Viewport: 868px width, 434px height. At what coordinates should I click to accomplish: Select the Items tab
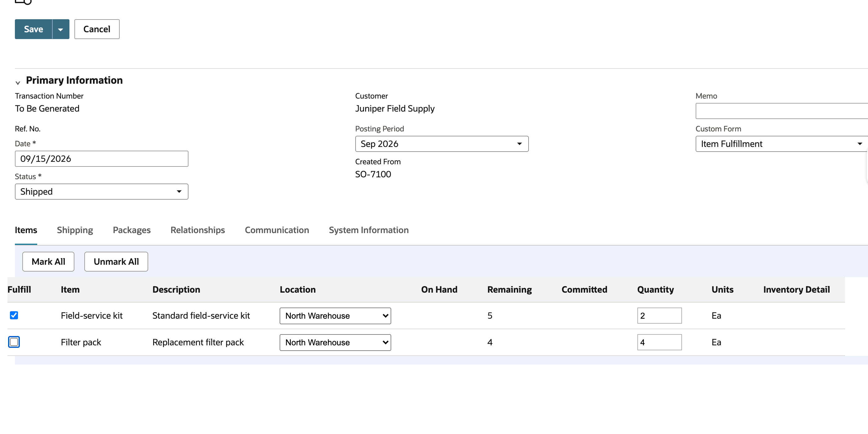(26, 230)
